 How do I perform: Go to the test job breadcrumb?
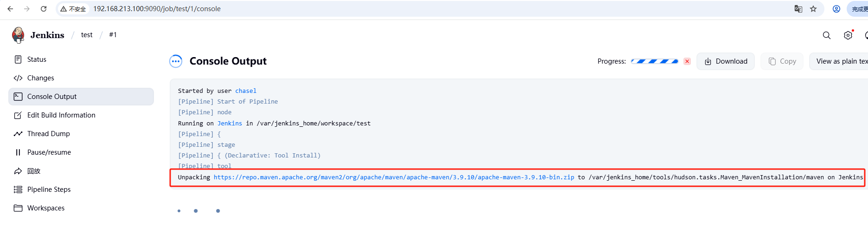coord(87,35)
